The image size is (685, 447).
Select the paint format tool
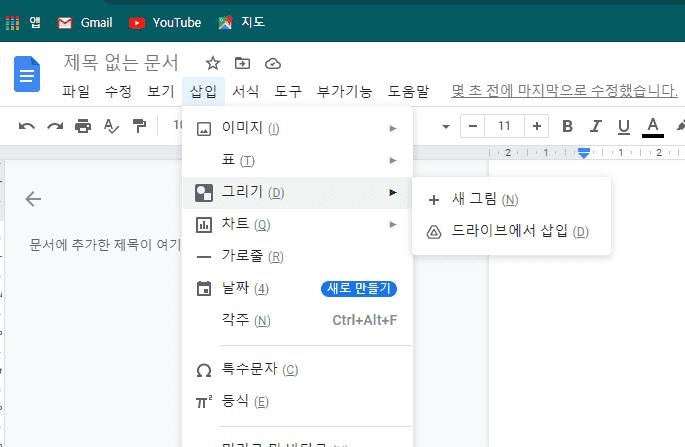139,126
